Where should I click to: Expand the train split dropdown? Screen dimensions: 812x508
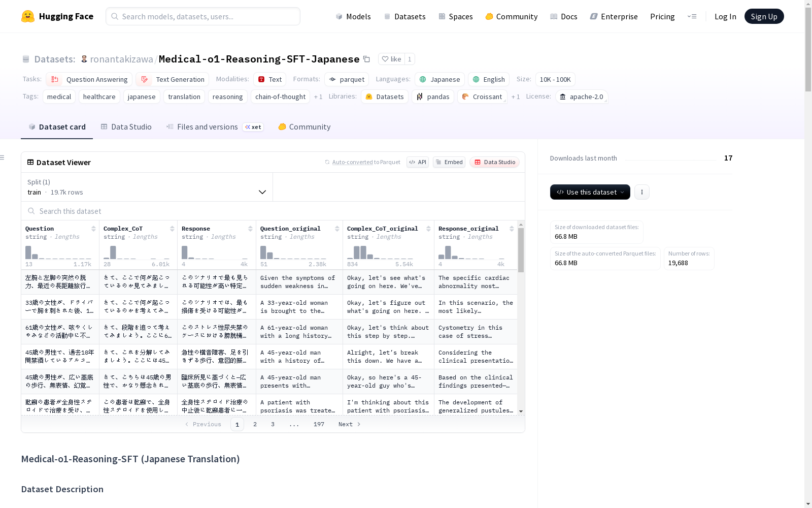(147, 187)
